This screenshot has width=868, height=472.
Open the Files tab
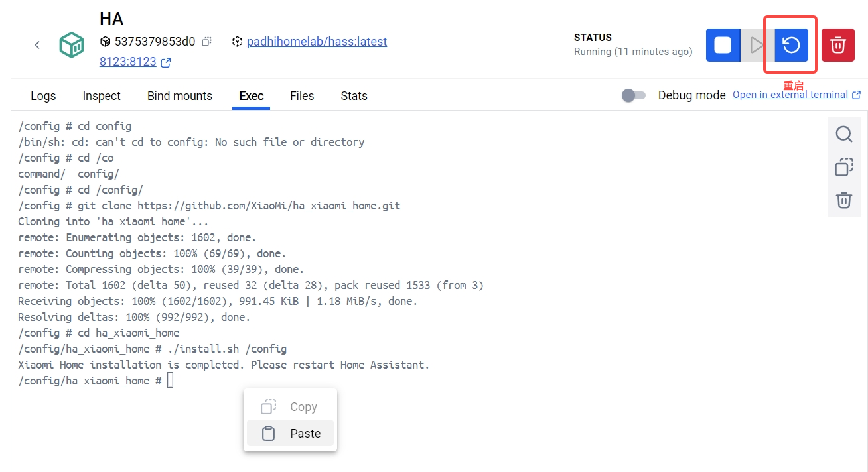(302, 96)
